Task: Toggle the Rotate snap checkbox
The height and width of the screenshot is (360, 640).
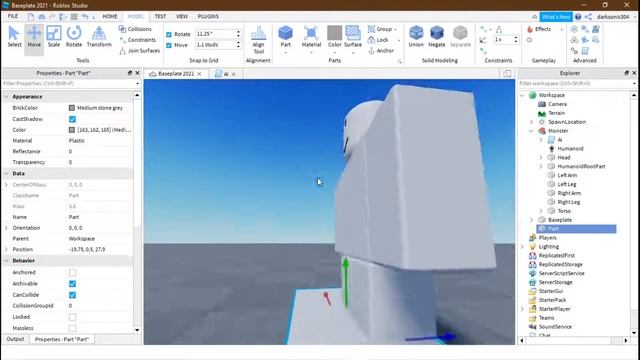Action: pos(169,34)
